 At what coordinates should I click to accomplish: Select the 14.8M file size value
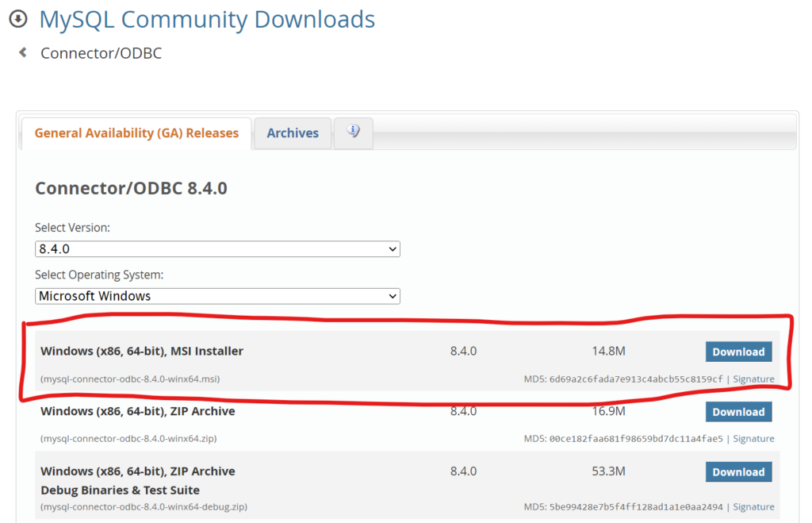(x=608, y=351)
